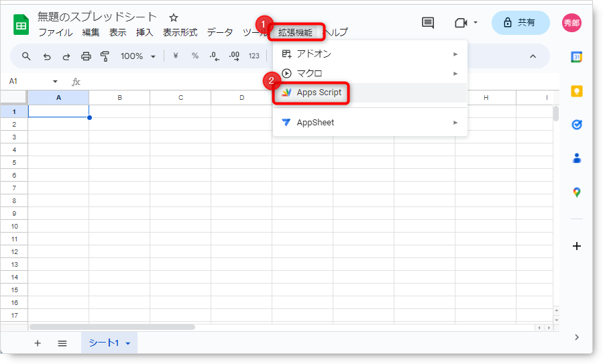The height and width of the screenshot is (364, 603).
Task: Select row 10 header
Action: pyautogui.click(x=14, y=227)
